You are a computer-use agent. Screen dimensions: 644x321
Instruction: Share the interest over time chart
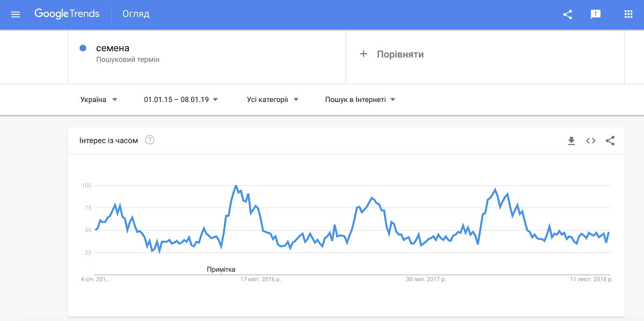[610, 140]
